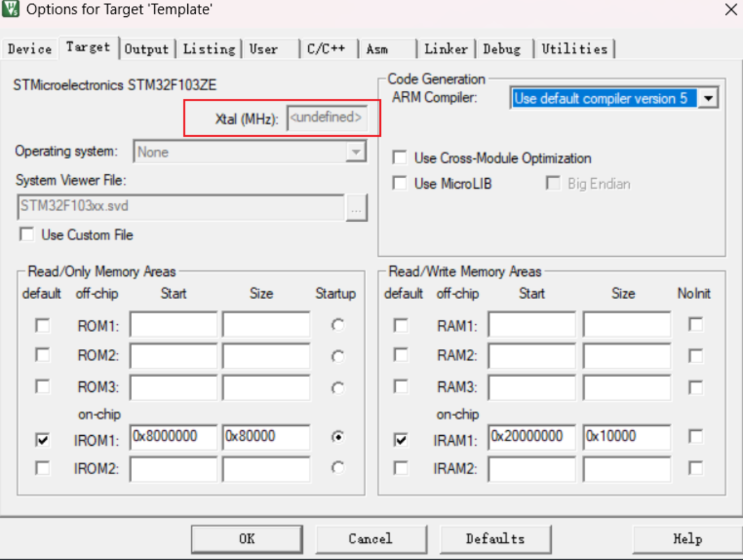Enable Use MicroLIB checkbox

pyautogui.click(x=400, y=183)
